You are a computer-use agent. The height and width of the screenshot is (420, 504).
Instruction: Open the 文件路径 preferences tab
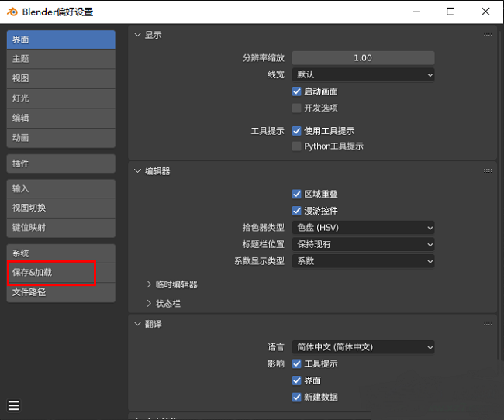61,292
